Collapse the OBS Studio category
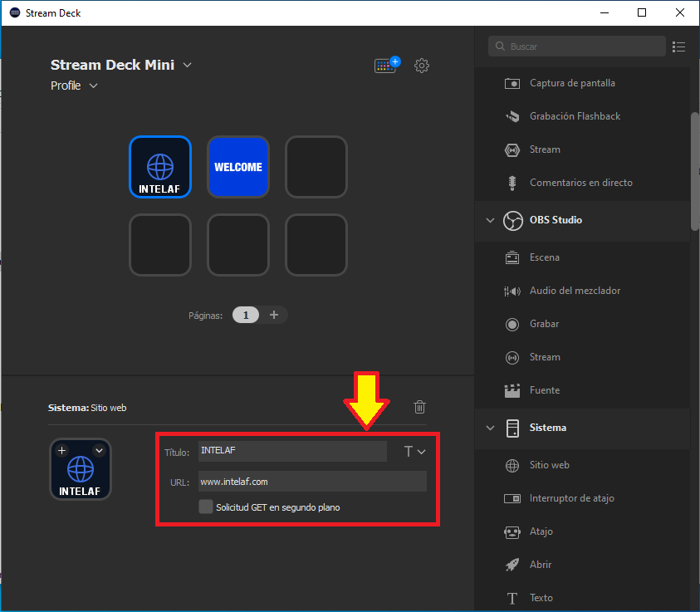Viewport: 700px width, 612px height. (x=490, y=220)
